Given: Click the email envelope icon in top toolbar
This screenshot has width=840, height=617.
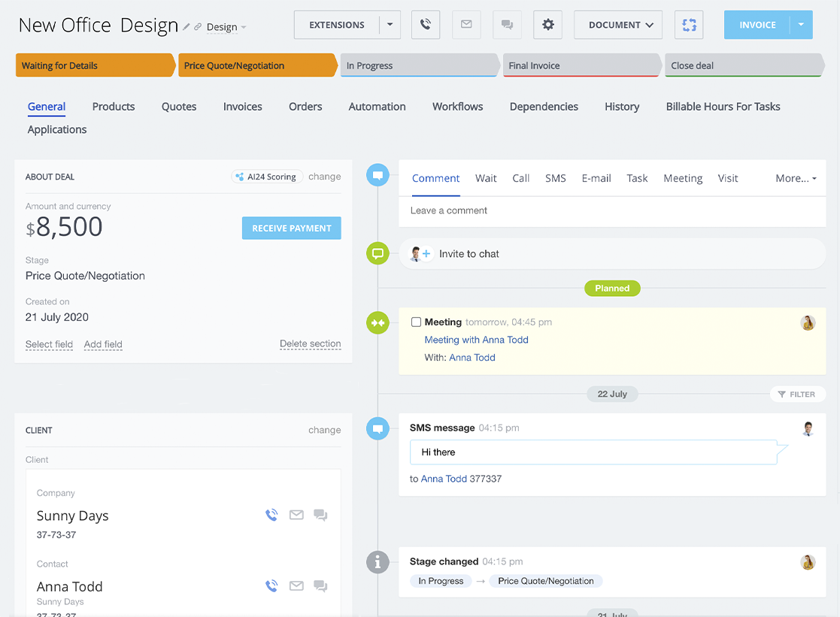Looking at the screenshot, I should 466,25.
